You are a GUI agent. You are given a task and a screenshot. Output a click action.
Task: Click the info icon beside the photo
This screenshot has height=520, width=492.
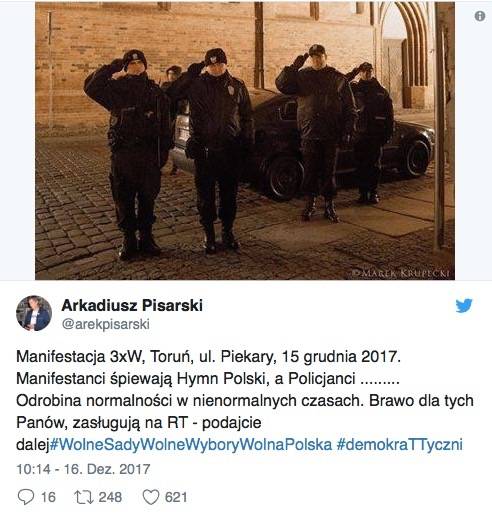click(480, 16)
